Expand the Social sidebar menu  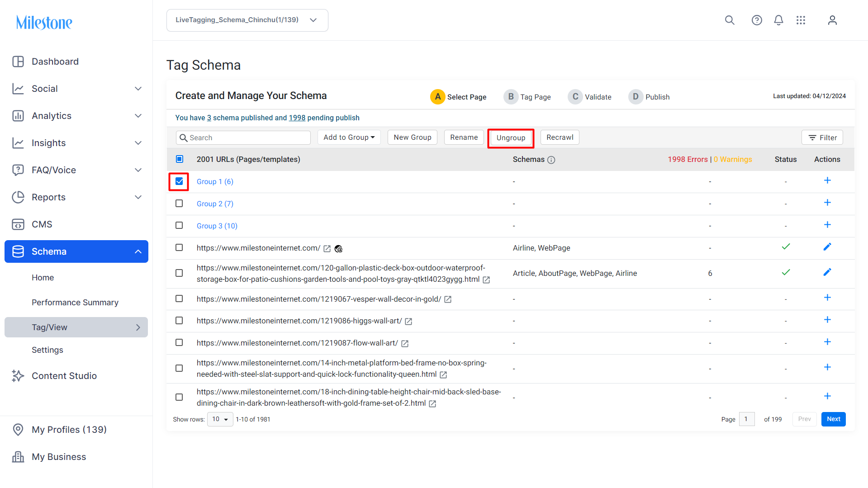tap(138, 89)
